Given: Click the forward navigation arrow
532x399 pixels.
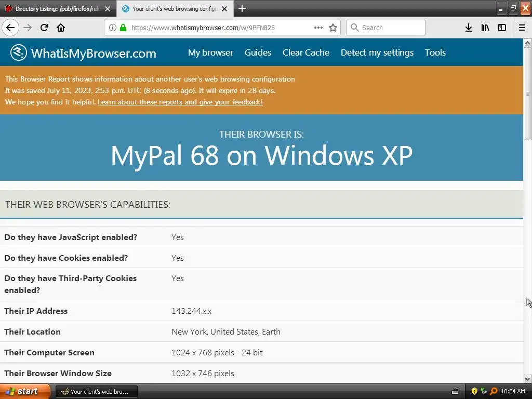Looking at the screenshot, I should coord(28,28).
